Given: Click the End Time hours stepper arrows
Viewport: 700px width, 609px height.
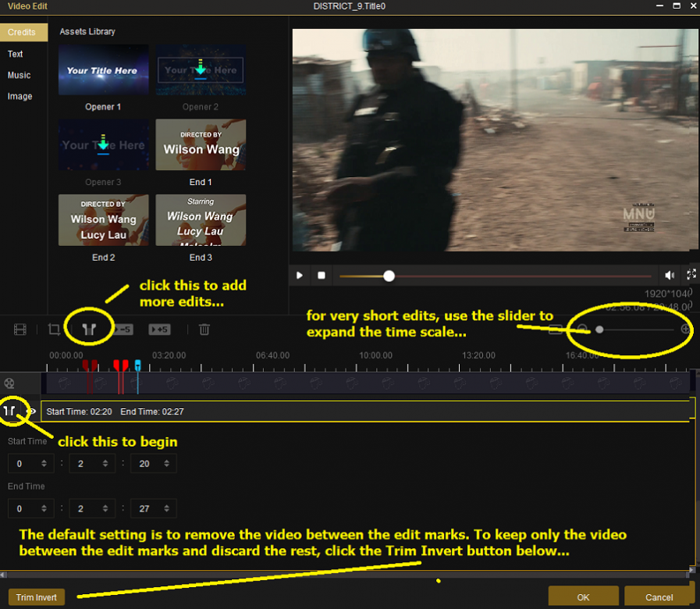Looking at the screenshot, I should click(44, 508).
